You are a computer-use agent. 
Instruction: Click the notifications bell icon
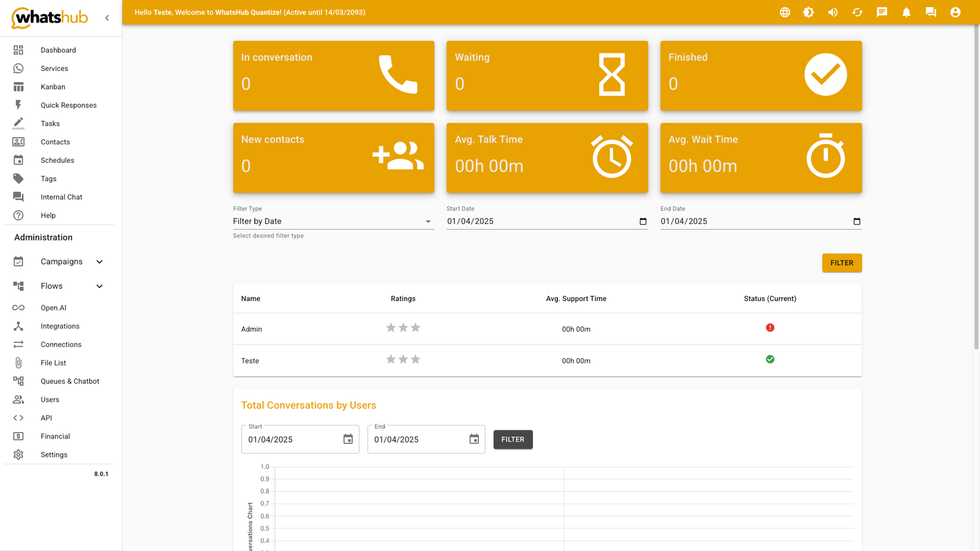[907, 12]
